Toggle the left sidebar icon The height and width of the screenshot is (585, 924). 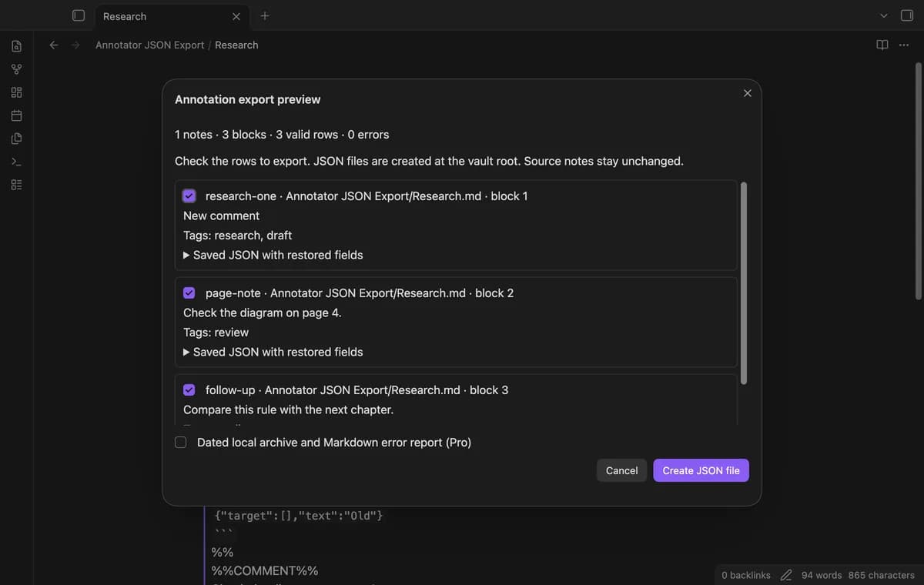(78, 15)
